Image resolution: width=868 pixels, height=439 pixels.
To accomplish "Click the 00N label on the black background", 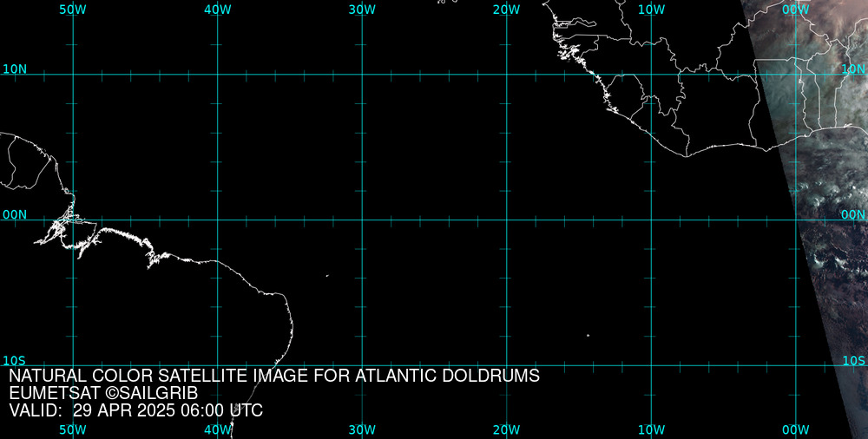I will [x=15, y=215].
